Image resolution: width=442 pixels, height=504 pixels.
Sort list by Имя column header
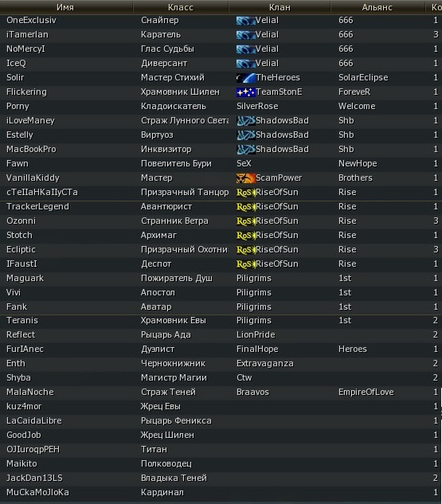65,7
